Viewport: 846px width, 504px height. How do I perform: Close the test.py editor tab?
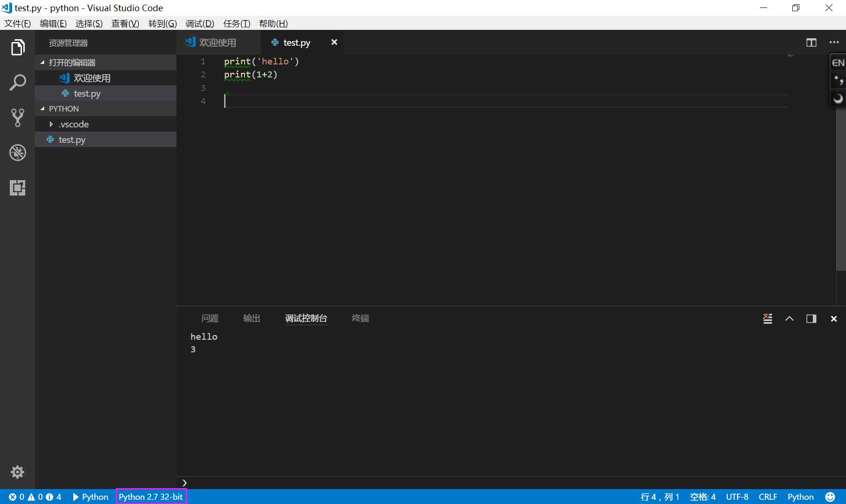coord(334,42)
